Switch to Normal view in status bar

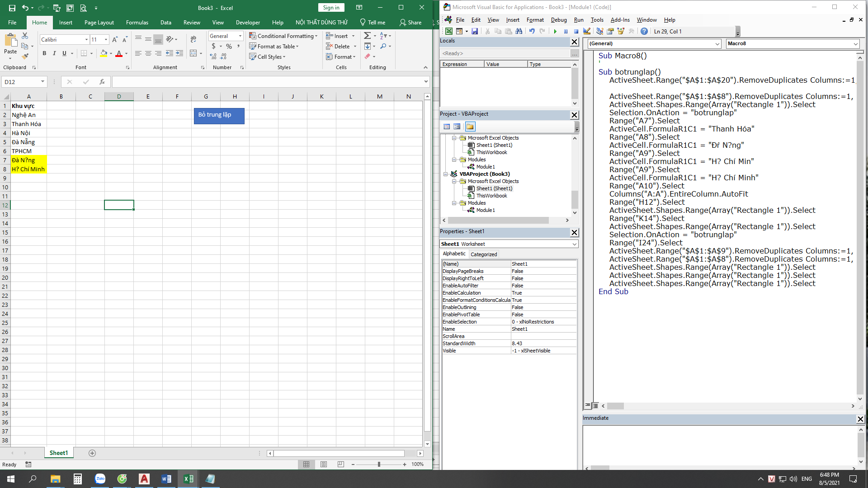307,464
